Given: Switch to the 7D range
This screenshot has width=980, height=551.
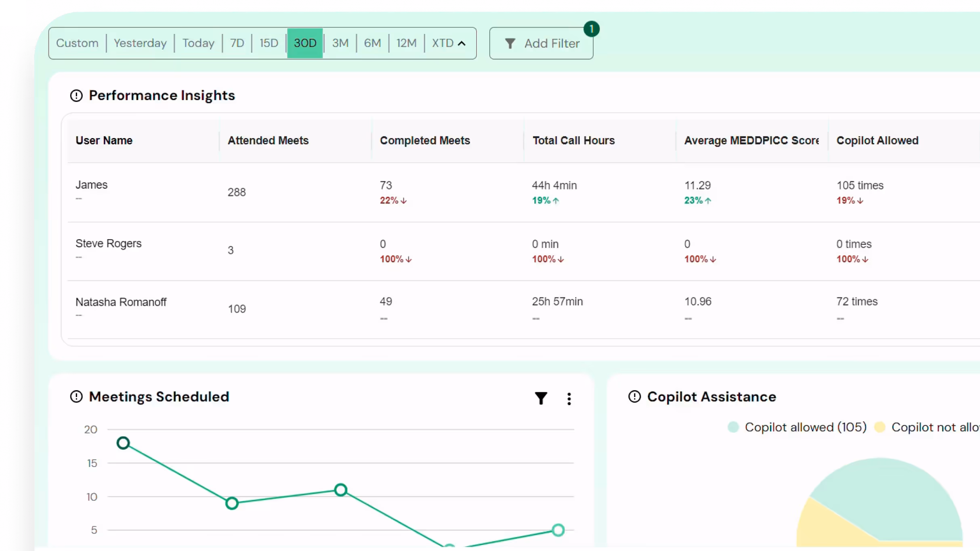Looking at the screenshot, I should pos(237,43).
